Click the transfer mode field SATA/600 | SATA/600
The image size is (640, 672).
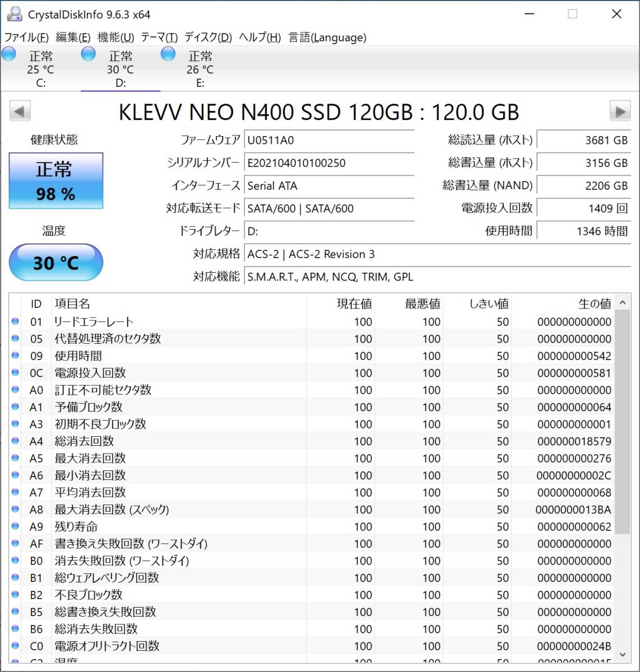330,209
